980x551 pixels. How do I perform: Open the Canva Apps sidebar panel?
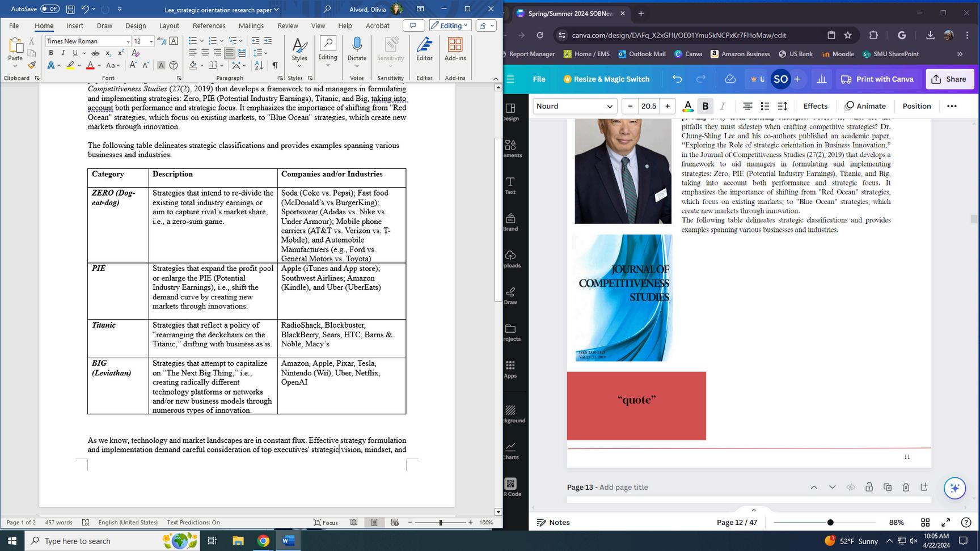click(x=510, y=369)
